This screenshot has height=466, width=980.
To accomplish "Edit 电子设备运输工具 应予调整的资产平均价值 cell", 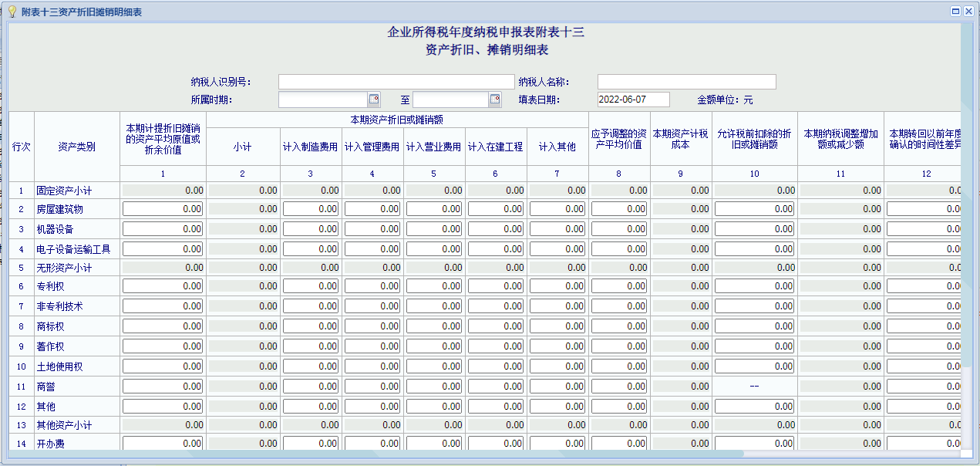I will tap(619, 249).
